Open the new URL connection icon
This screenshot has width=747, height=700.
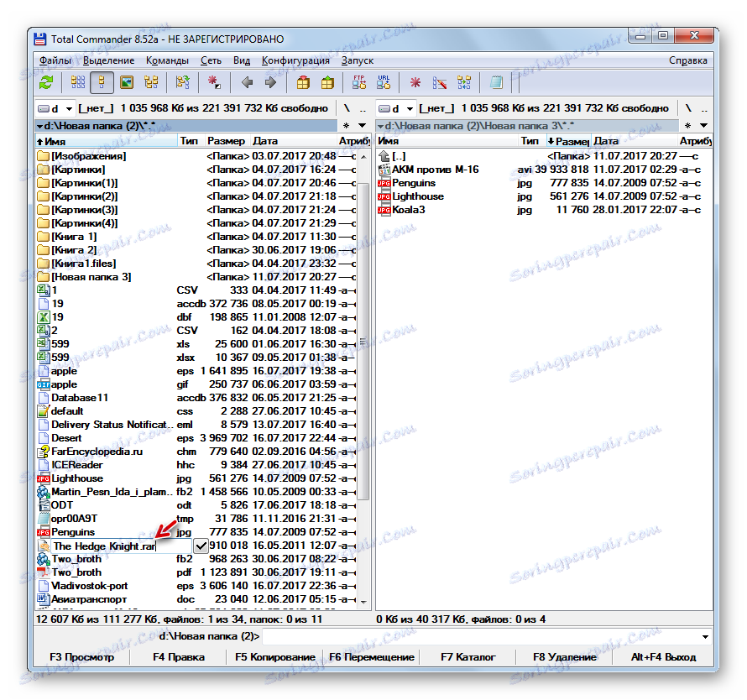[384, 82]
